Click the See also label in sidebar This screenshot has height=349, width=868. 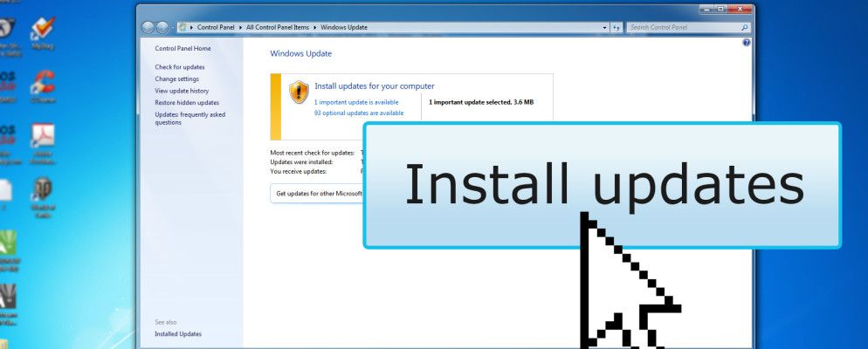pos(166,322)
